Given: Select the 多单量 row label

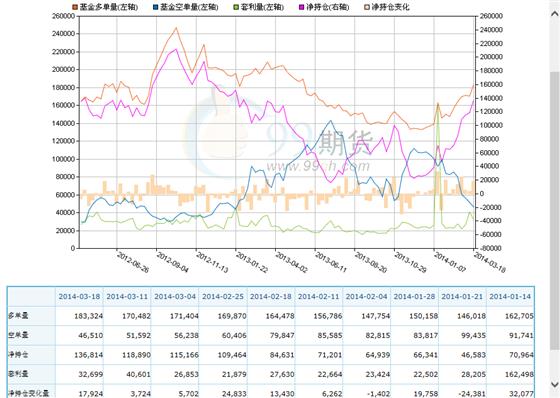Looking at the screenshot, I should coord(19,316).
